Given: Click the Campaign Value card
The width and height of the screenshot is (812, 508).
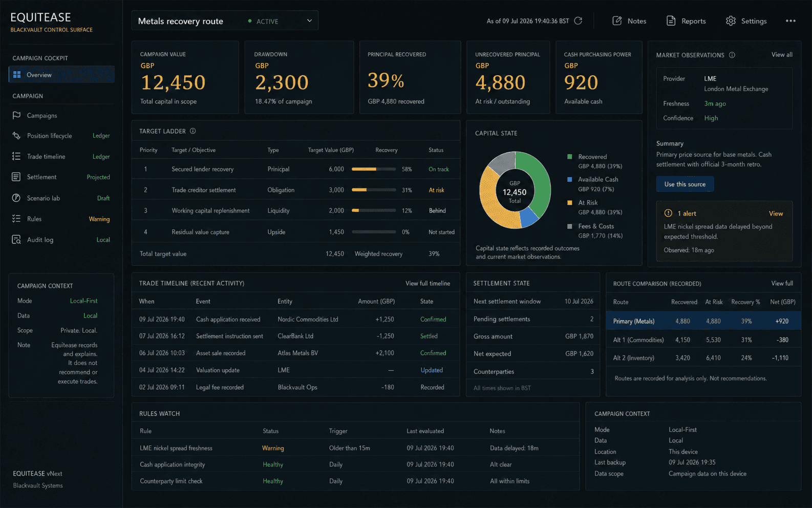Looking at the screenshot, I should tap(185, 77).
